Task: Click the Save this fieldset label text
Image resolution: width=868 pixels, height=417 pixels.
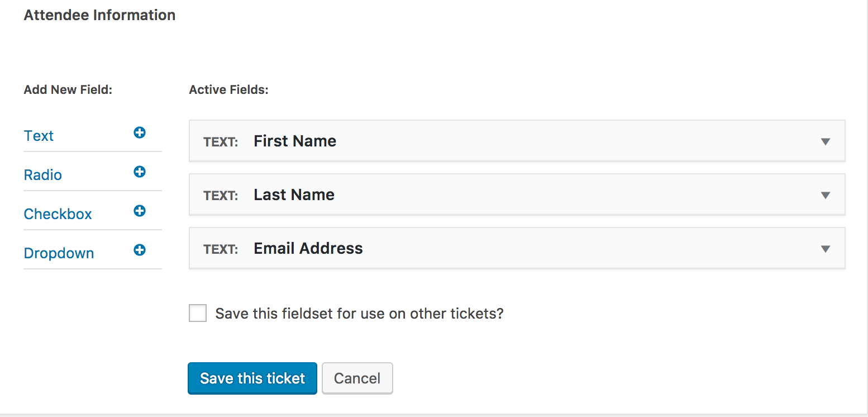Action: click(x=359, y=314)
